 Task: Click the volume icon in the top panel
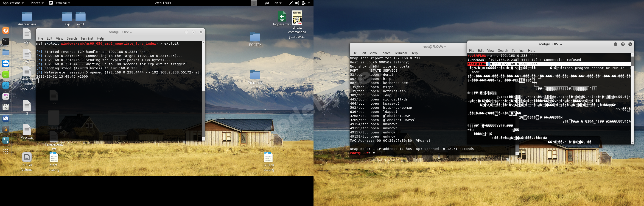pyautogui.click(x=297, y=3)
